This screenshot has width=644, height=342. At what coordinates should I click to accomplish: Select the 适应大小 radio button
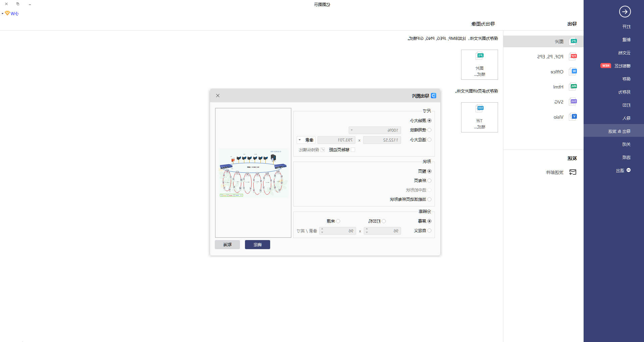[429, 140]
